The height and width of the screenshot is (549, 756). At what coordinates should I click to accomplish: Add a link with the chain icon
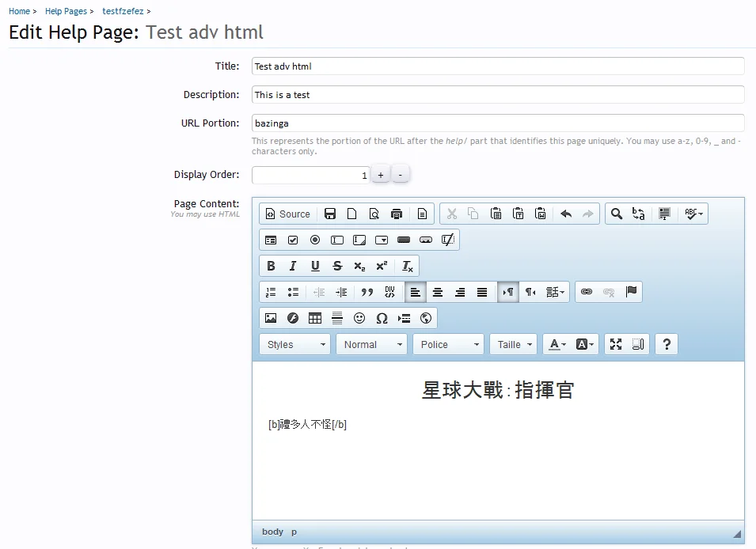pos(587,292)
